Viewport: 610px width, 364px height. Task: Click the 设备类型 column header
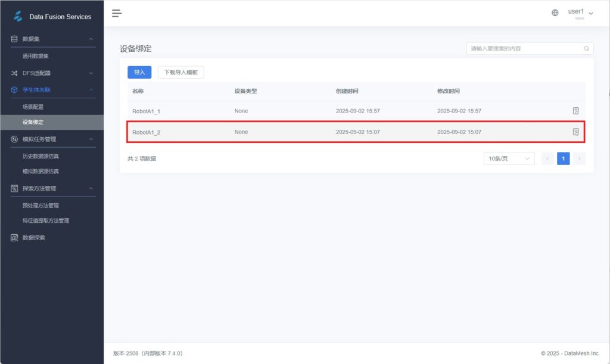(x=245, y=91)
